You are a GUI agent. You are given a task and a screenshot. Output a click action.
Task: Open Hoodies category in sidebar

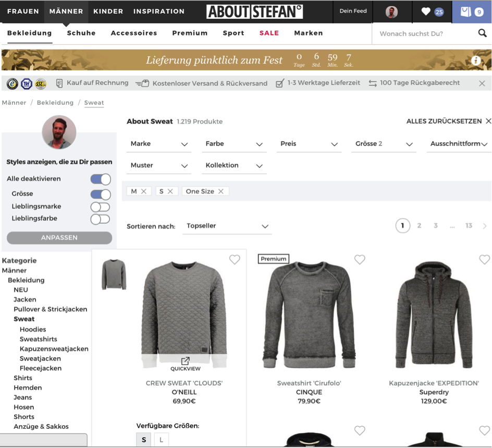click(33, 329)
